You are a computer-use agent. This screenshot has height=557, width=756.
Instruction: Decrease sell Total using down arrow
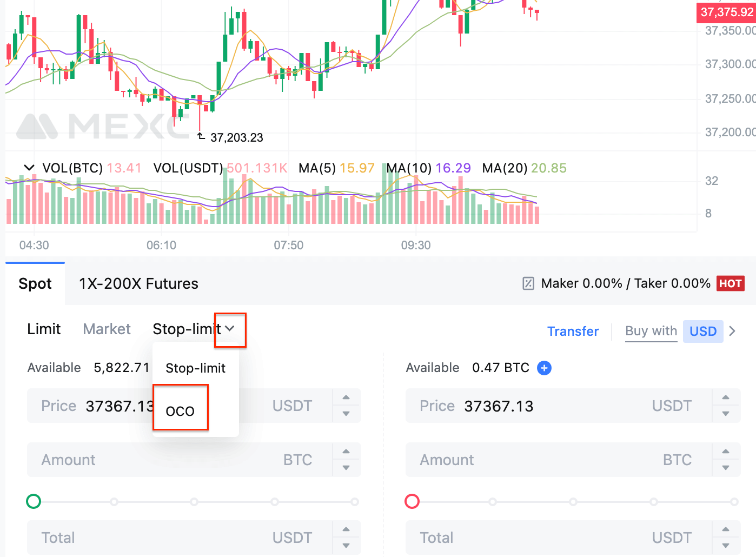click(x=726, y=546)
